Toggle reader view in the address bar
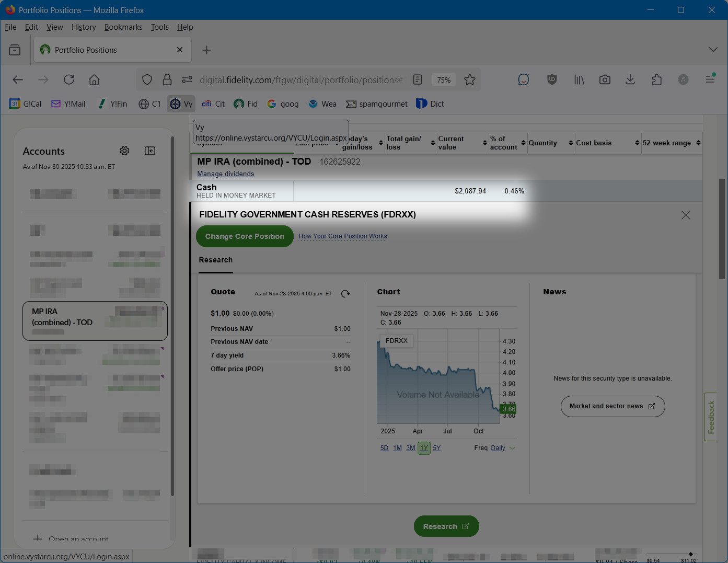728x563 pixels. pos(418,79)
